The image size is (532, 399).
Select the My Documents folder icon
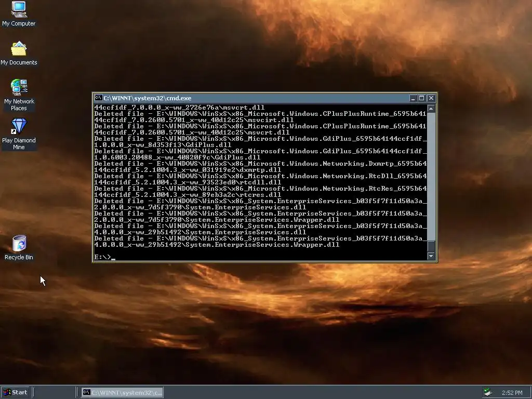coord(19,54)
